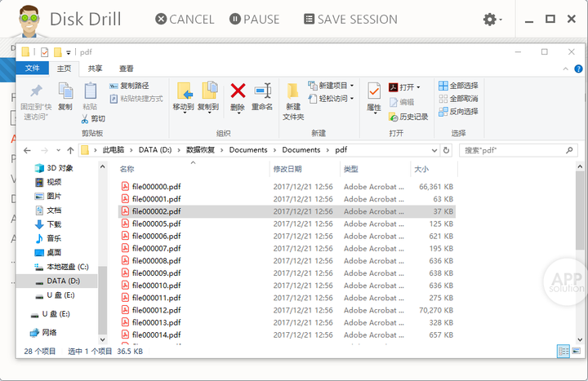The image size is (588, 381).
Task: Switch to the 查看 ribbon tab
Action: pos(126,69)
